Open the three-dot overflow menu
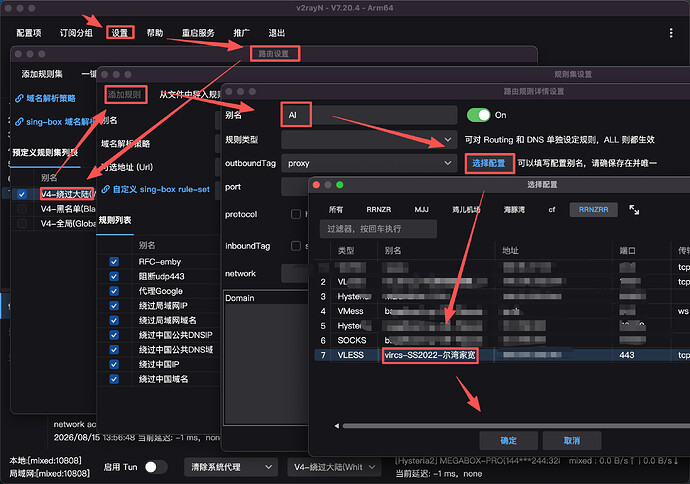 coord(671,33)
